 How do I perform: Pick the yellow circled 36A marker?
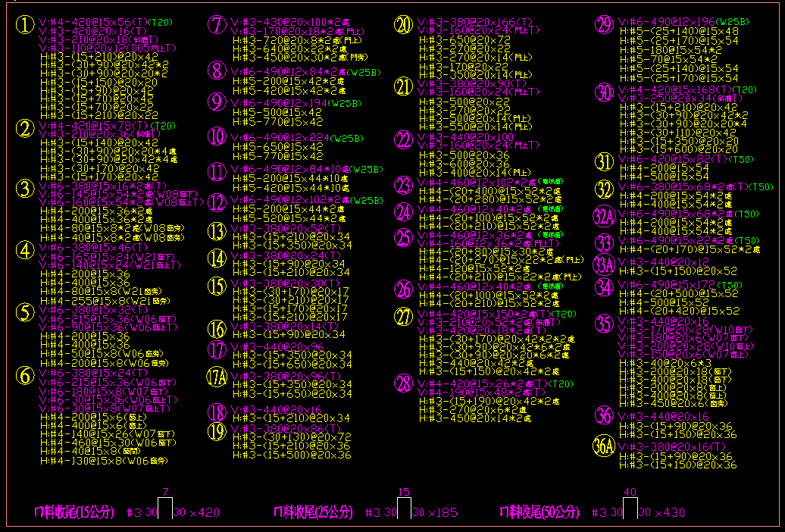[x=603, y=446]
